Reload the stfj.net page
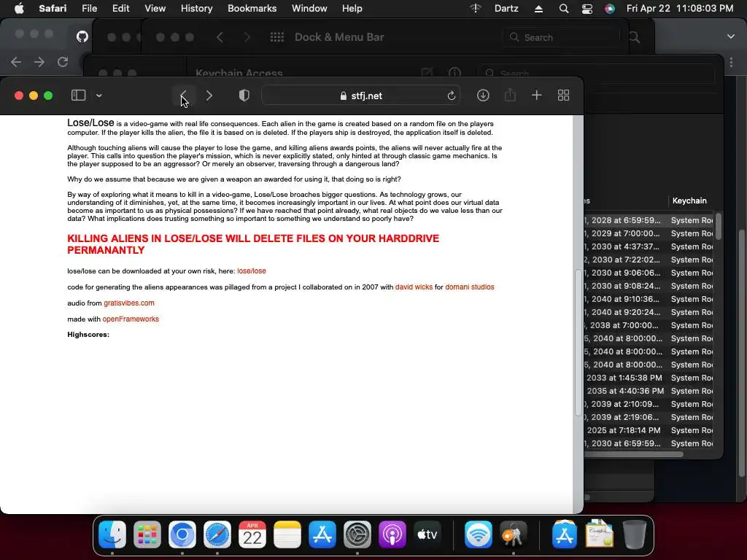This screenshot has width=747, height=560. pyautogui.click(x=451, y=96)
